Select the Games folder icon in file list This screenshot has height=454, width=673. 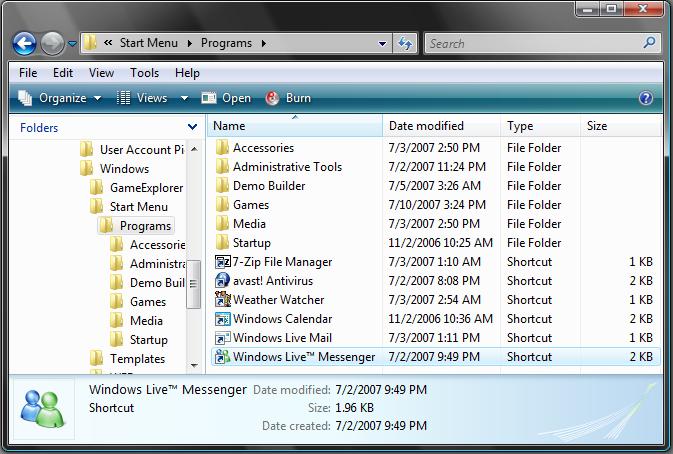(222, 205)
